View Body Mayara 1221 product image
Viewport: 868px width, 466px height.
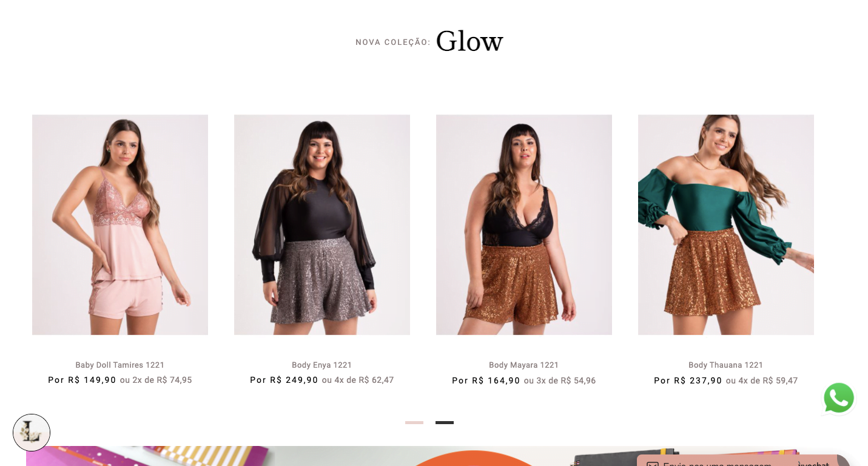point(524,225)
